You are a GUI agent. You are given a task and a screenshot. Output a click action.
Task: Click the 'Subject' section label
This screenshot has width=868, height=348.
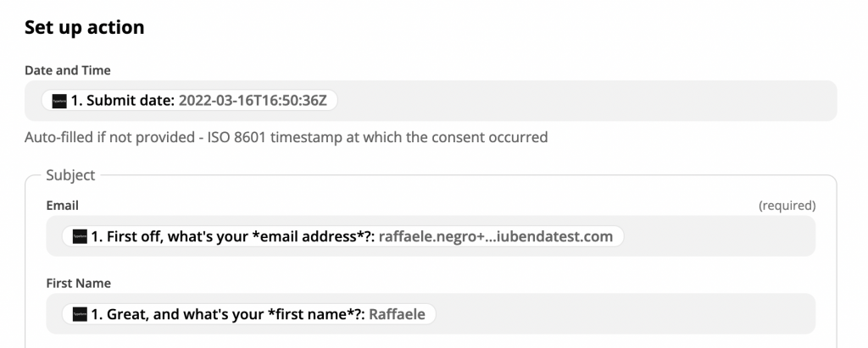[70, 175]
